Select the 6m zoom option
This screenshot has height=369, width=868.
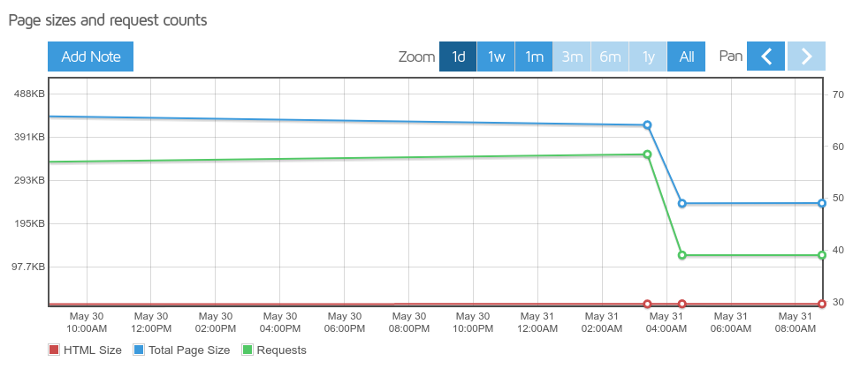click(610, 56)
